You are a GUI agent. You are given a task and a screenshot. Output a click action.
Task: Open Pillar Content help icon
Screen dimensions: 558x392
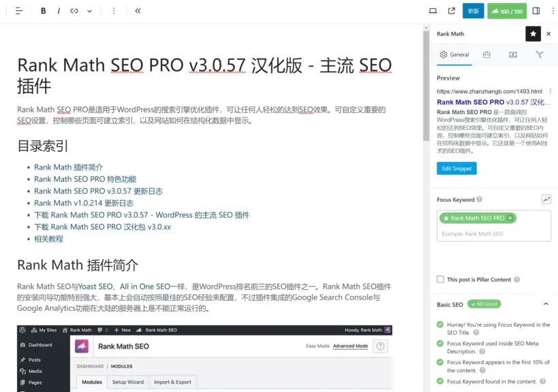point(516,280)
